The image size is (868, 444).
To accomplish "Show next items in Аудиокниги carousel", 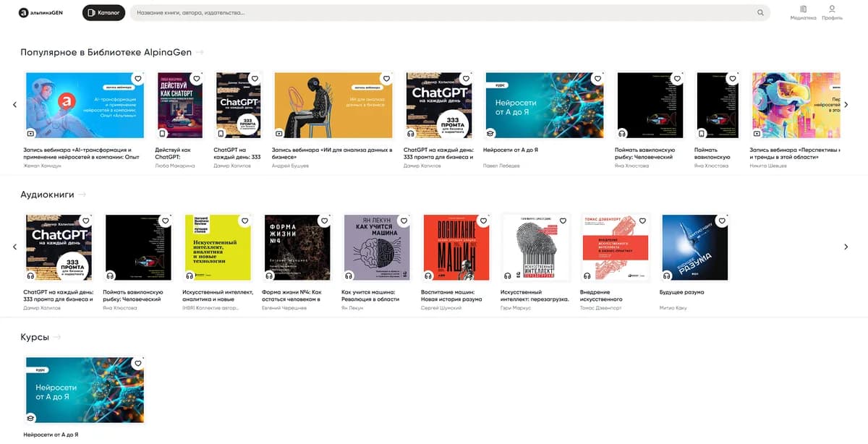I will click(x=846, y=247).
